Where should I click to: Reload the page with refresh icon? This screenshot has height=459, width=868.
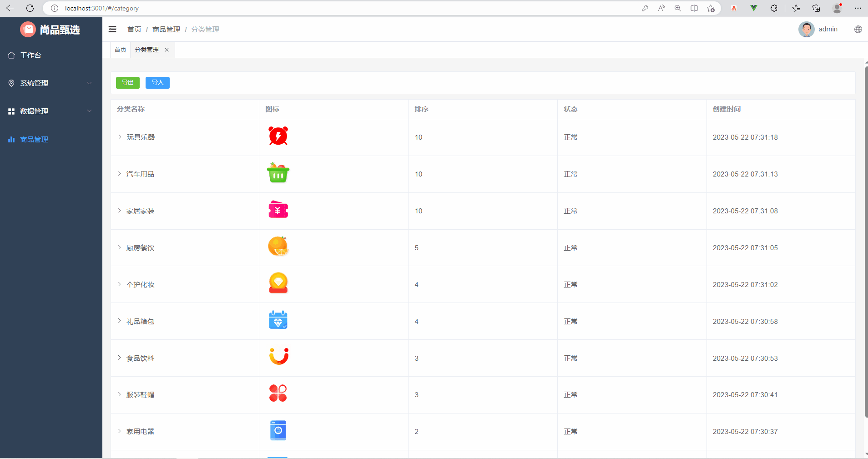coord(30,8)
